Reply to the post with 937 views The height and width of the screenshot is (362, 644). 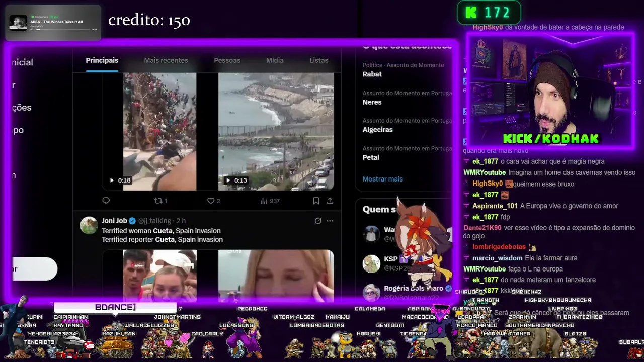pos(106,201)
